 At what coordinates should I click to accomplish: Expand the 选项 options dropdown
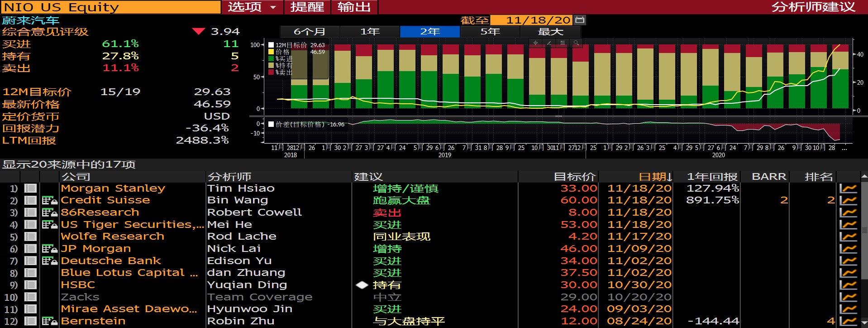pos(252,7)
